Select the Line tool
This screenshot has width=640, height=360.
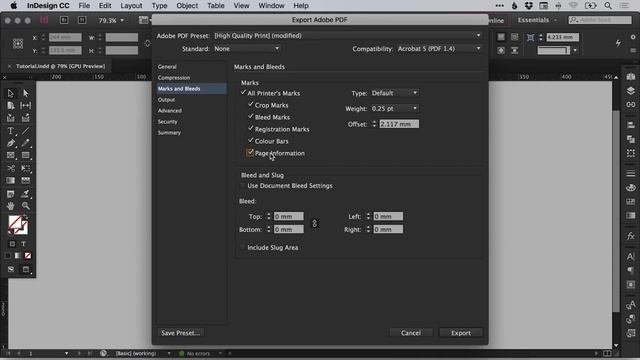point(26,131)
